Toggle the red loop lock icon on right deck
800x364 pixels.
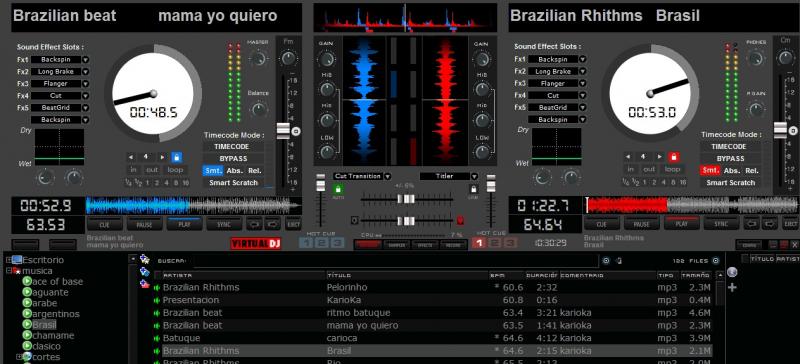673,157
